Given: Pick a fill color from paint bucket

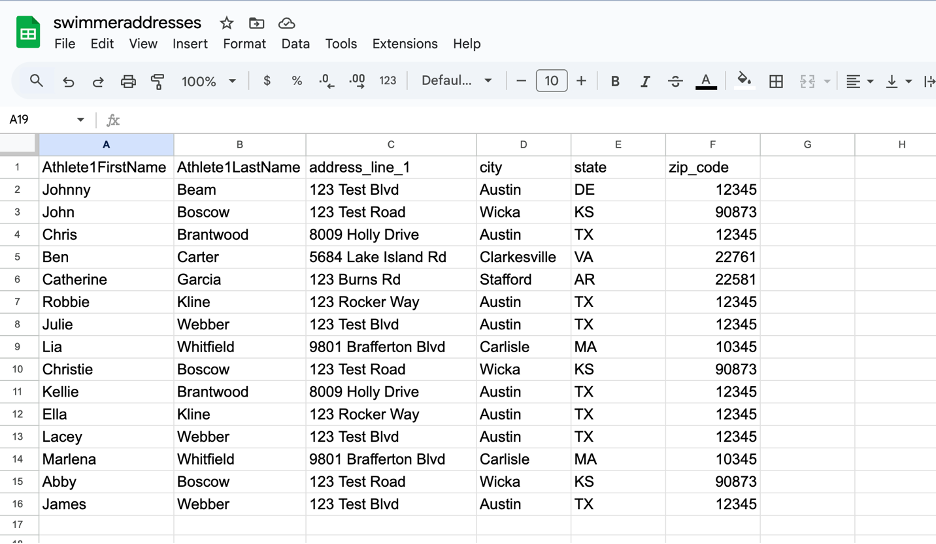Looking at the screenshot, I should point(744,81).
